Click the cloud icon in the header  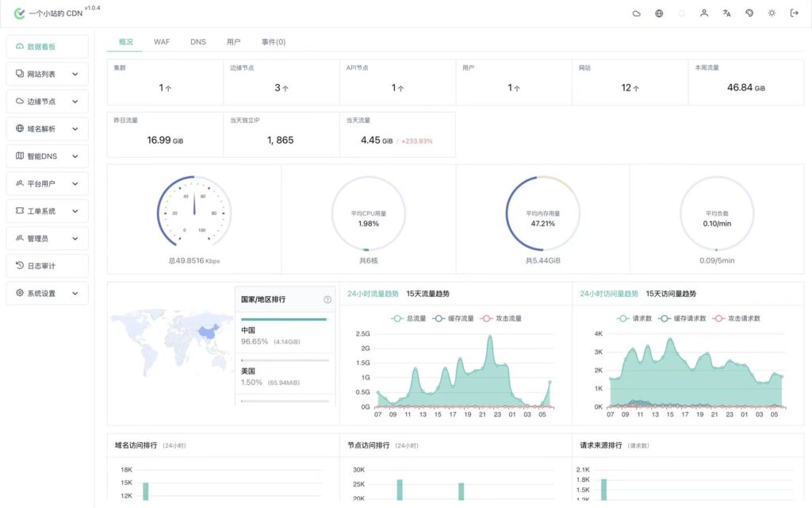(636, 13)
